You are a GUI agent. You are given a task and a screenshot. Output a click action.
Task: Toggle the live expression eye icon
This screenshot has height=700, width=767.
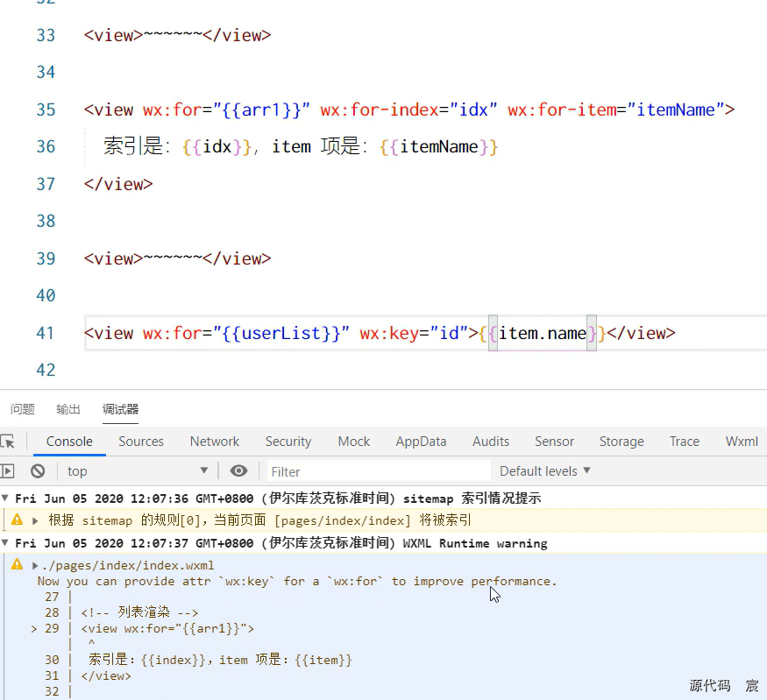point(238,471)
